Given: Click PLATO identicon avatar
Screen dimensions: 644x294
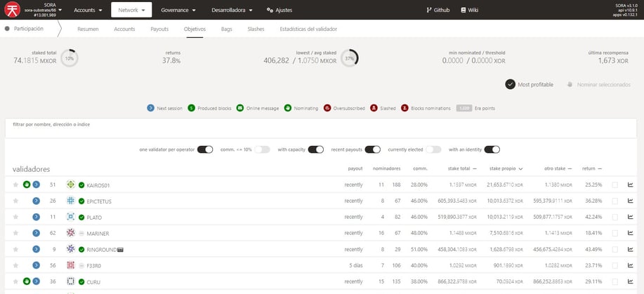Looking at the screenshot, I should [x=71, y=217].
